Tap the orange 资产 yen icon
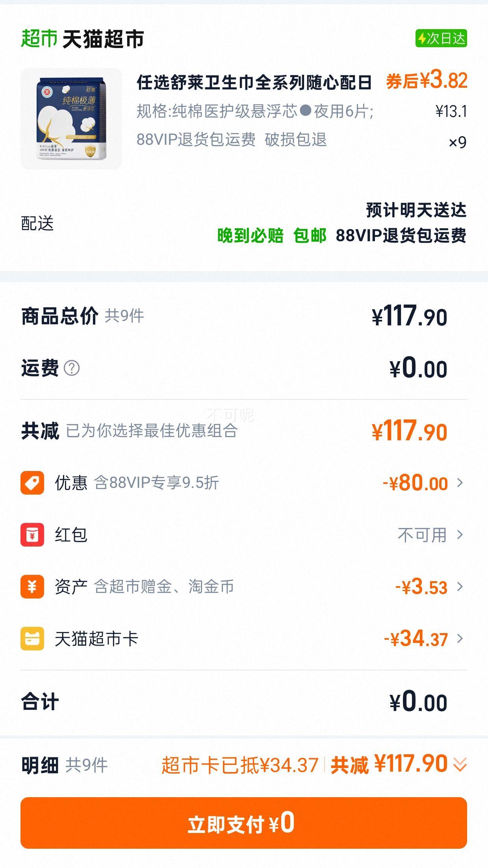Screen dimensions: 488x868 (32, 587)
